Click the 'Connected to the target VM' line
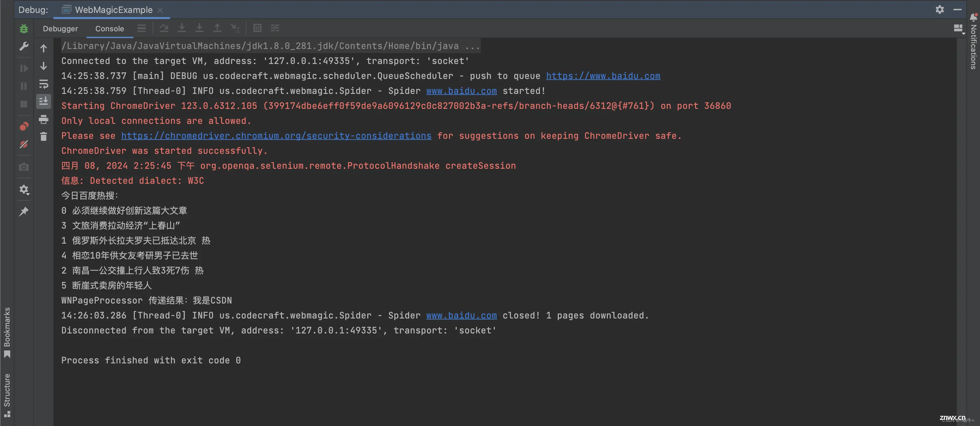Screen dimensions: 980x426 (x=265, y=61)
